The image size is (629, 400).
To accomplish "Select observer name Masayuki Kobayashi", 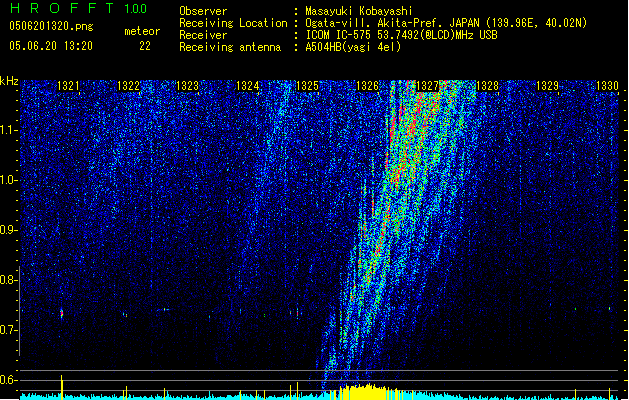I will tap(359, 11).
